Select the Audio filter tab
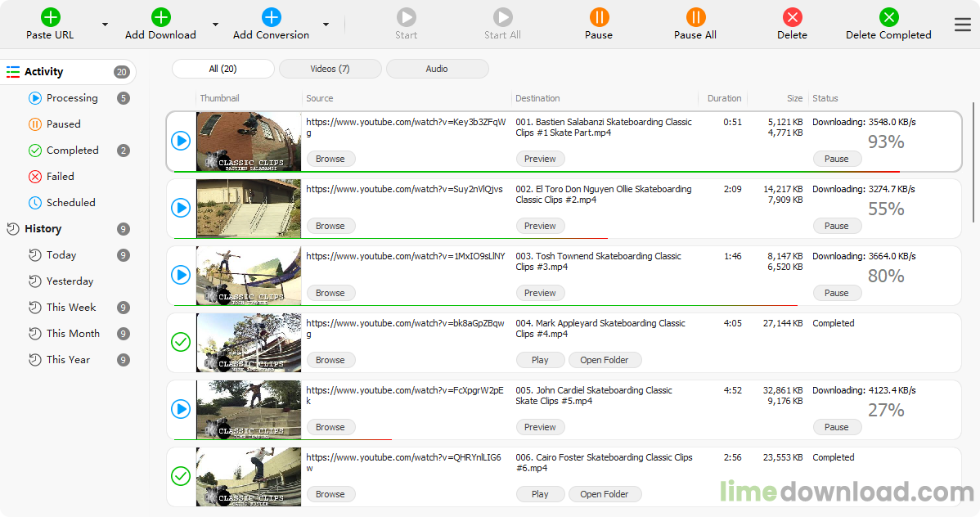The width and height of the screenshot is (980, 517). tap(437, 69)
